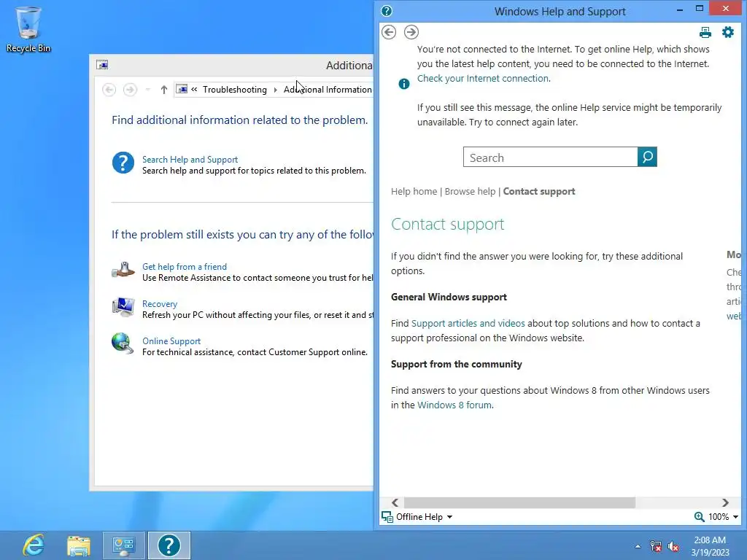The height and width of the screenshot is (560, 747).
Task: Open Help settings gear icon
Action: click(728, 32)
